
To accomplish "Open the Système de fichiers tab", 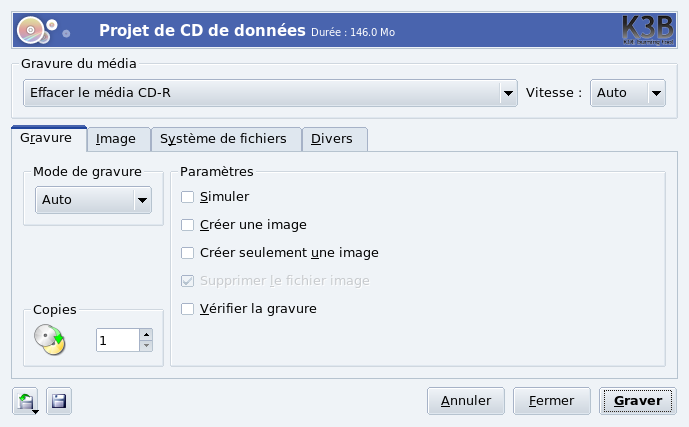I will click(x=224, y=139).
